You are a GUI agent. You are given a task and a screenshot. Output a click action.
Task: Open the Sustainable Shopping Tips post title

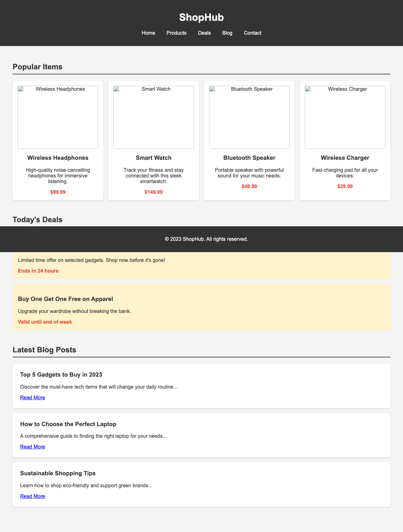(58, 473)
